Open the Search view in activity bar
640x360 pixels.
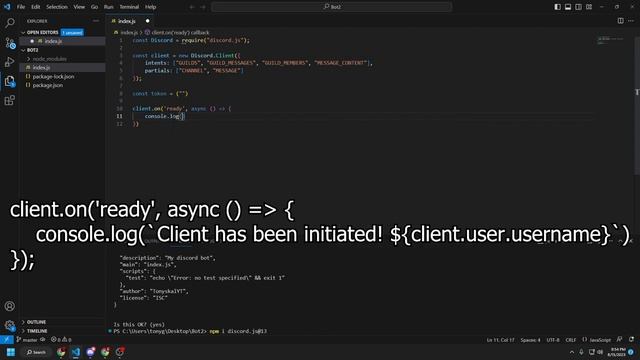click(10, 23)
